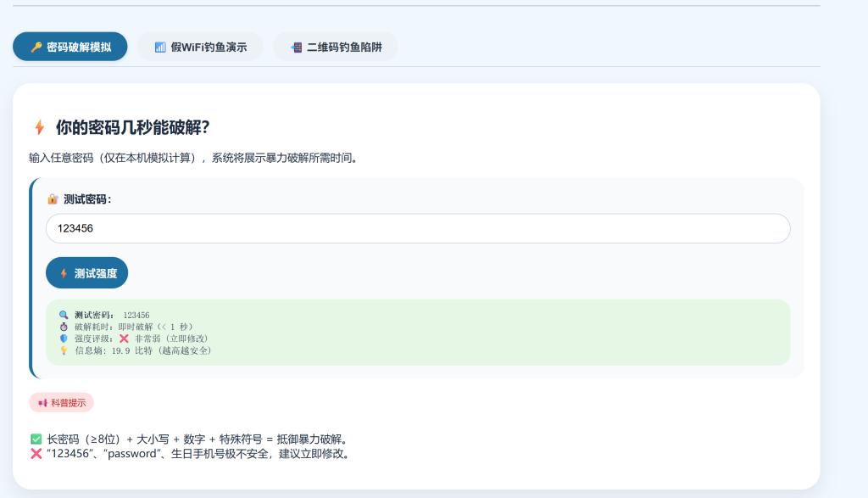Viewport: 868px width, 498px height.
Task: Click the 科普提示 badge
Action: 61,403
